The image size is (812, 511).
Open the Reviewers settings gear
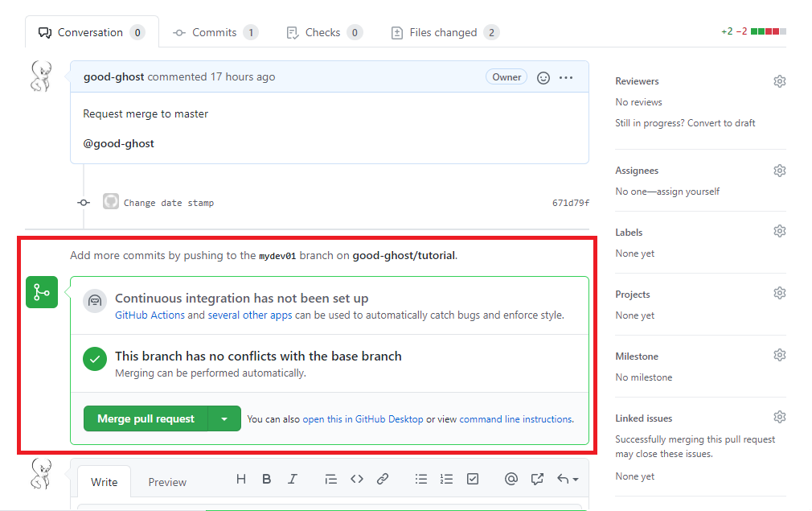pyautogui.click(x=779, y=81)
